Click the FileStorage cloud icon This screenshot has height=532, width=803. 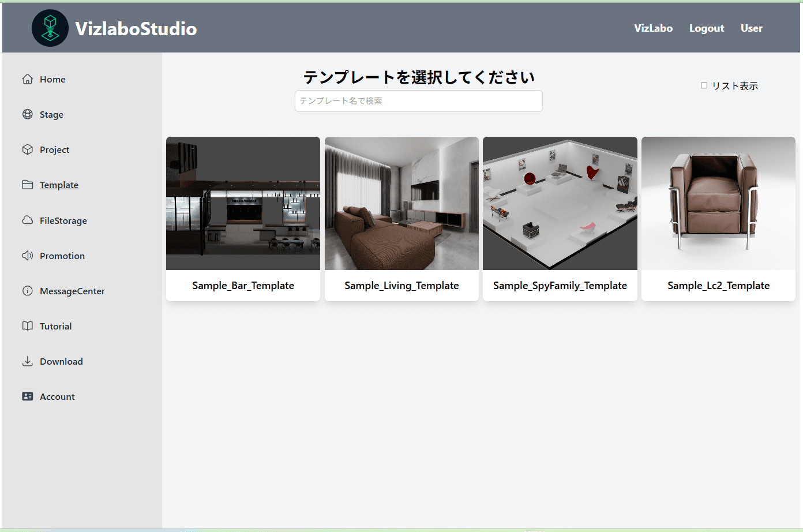pyautogui.click(x=27, y=220)
